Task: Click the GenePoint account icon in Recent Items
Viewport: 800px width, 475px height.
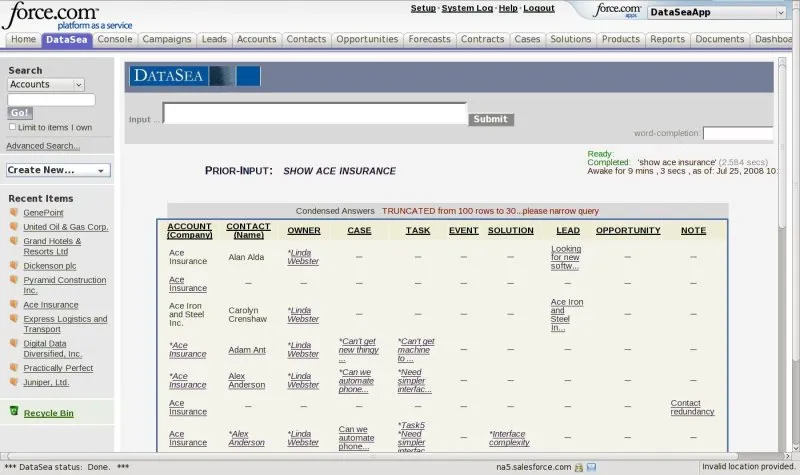Action: [x=14, y=212]
